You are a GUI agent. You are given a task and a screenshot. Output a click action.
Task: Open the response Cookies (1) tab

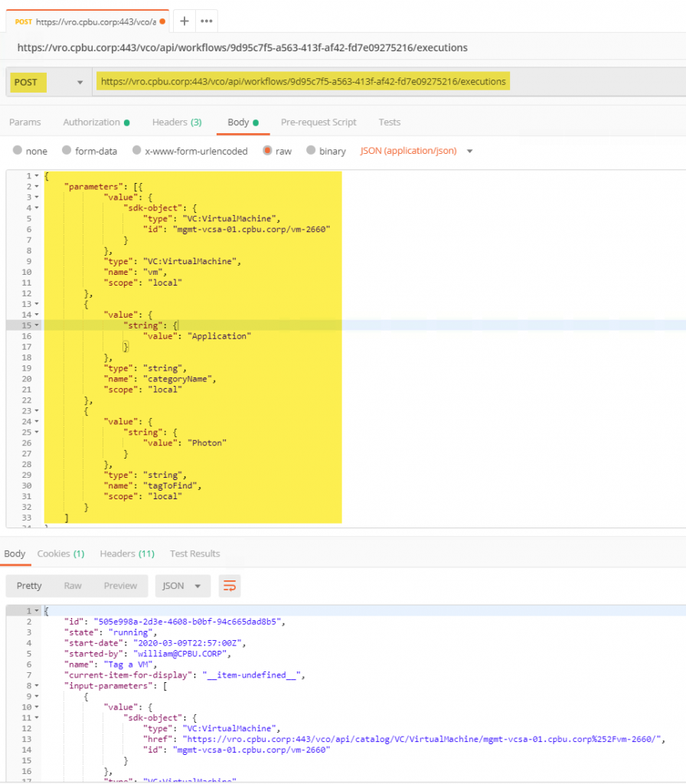point(60,554)
